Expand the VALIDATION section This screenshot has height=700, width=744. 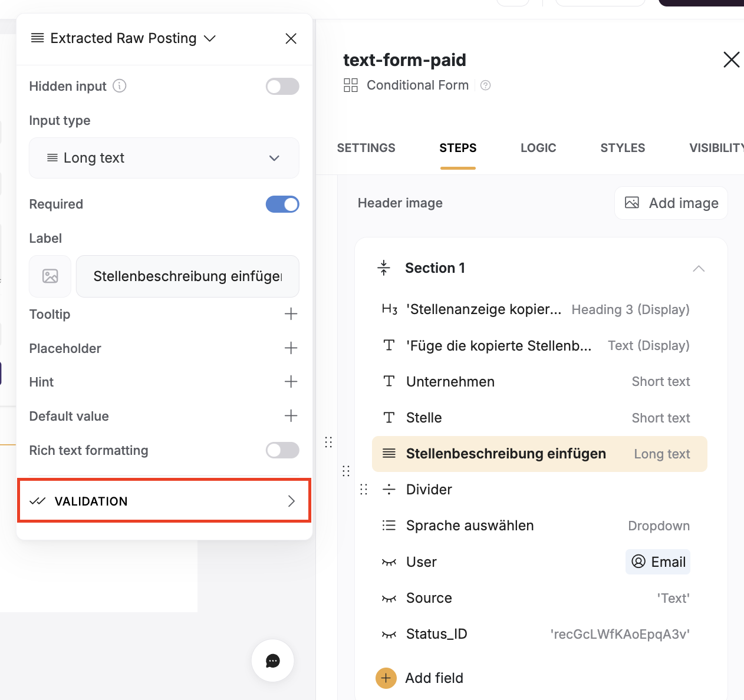point(164,501)
